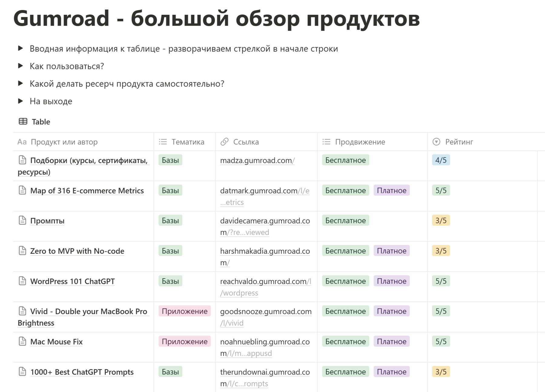Screen dimensions: 545x392
Task: Click the 3/5 rating in Zero to MVP row
Action: point(441,251)
